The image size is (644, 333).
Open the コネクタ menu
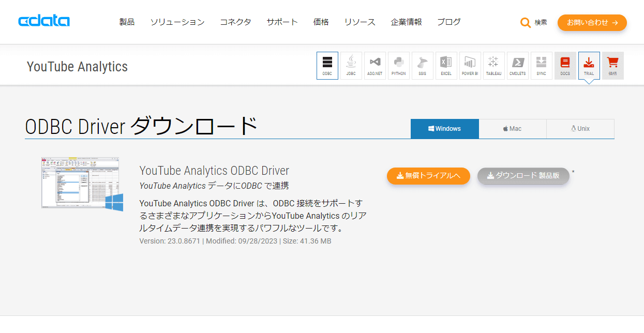(x=235, y=22)
